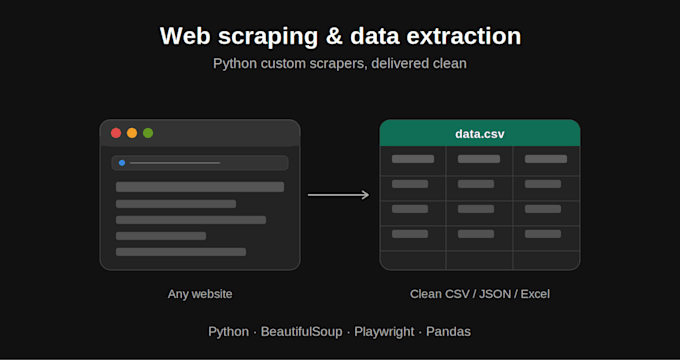Click the 'Web scraping & data extraction' heading
The width and height of the screenshot is (680, 360).
[x=340, y=36]
